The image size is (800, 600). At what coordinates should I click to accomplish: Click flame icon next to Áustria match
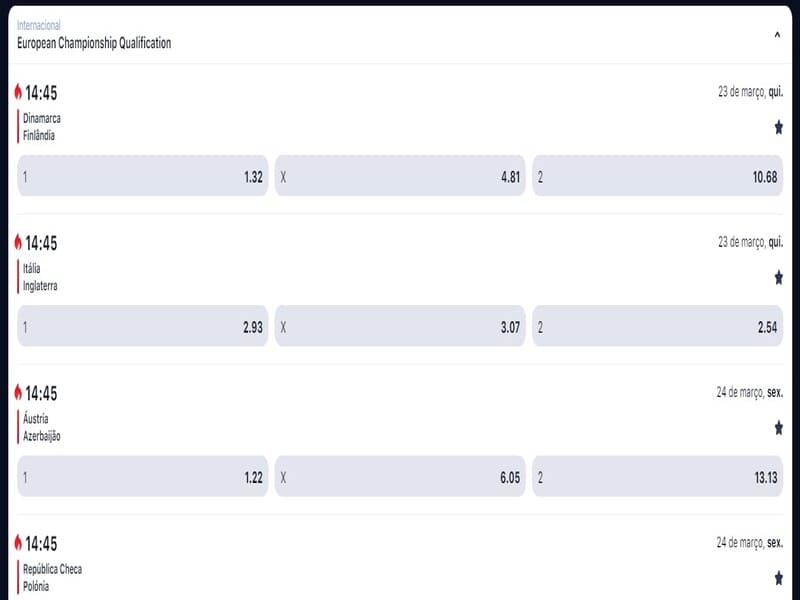point(18,393)
